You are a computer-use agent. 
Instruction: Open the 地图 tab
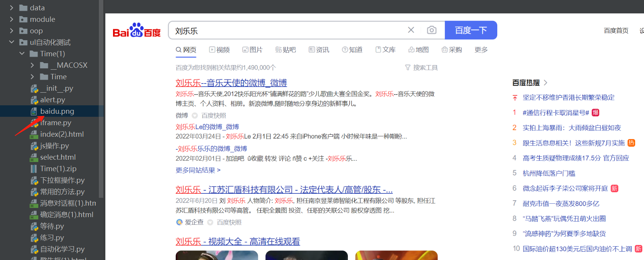pos(418,50)
